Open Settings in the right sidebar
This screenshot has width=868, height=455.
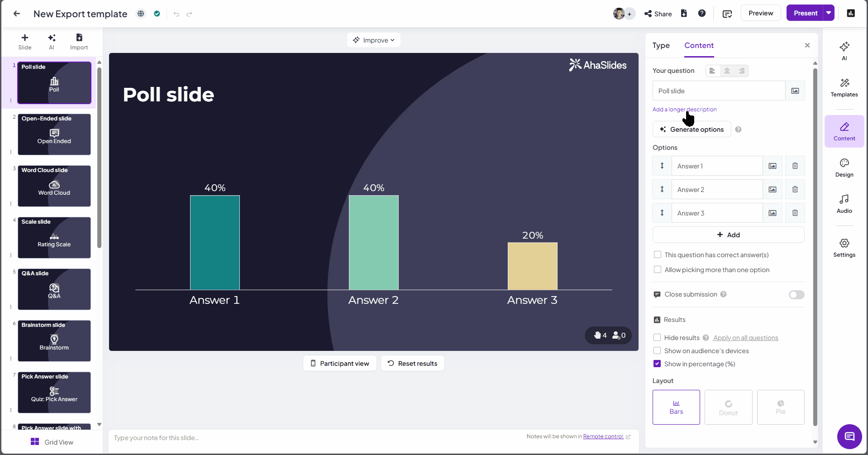pos(844,248)
